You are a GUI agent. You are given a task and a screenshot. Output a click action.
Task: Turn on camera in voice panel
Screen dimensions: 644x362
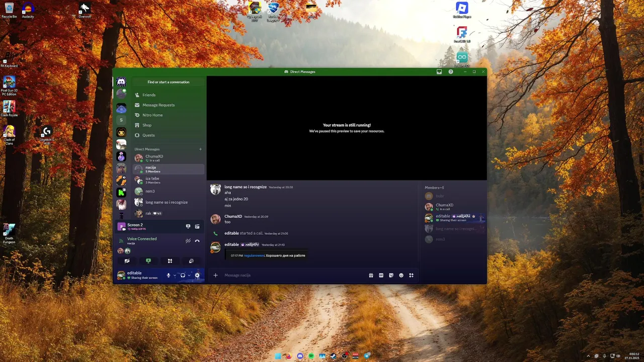(127, 261)
